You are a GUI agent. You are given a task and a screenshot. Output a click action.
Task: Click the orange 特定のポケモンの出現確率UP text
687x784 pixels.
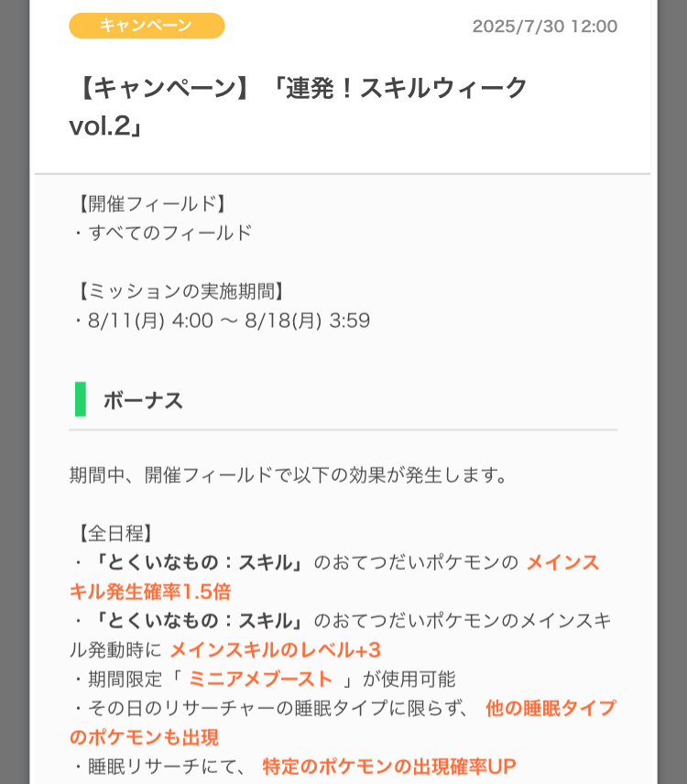(x=389, y=767)
